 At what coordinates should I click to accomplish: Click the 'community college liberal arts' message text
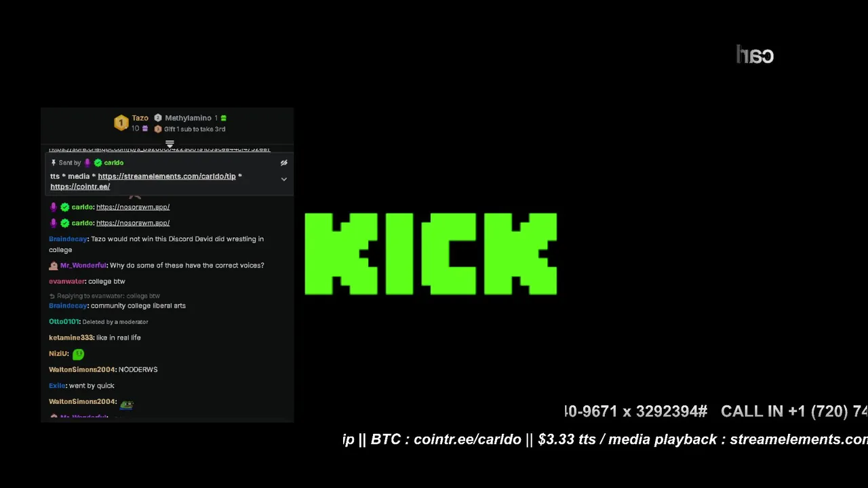pyautogui.click(x=138, y=306)
